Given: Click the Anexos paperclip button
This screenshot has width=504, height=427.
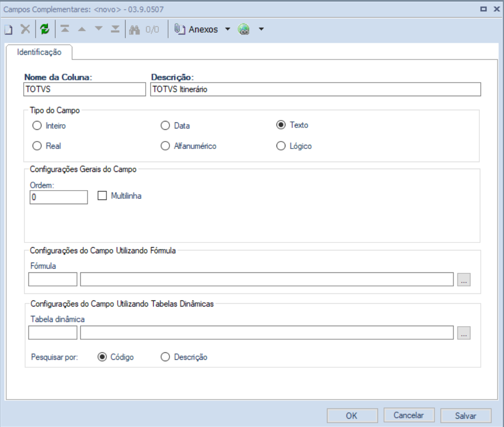Looking at the screenshot, I should coord(196,29).
